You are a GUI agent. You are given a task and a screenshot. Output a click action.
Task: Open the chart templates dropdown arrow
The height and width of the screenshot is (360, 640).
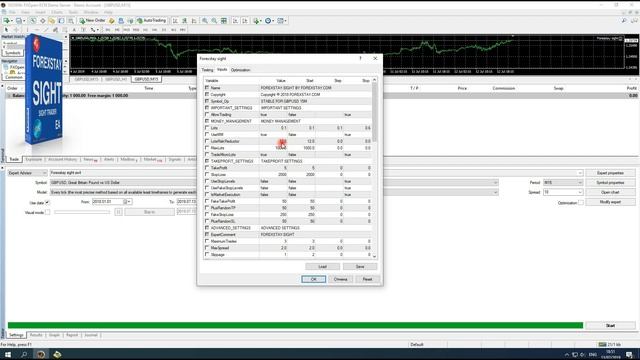(x=285, y=21)
